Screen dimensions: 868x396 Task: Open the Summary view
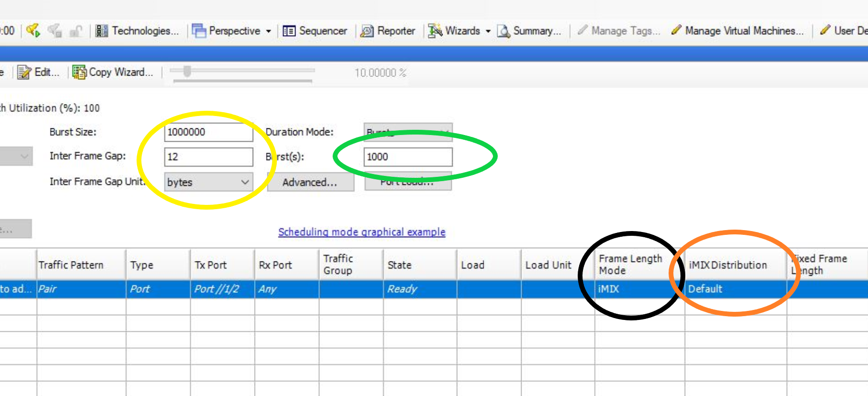click(530, 31)
